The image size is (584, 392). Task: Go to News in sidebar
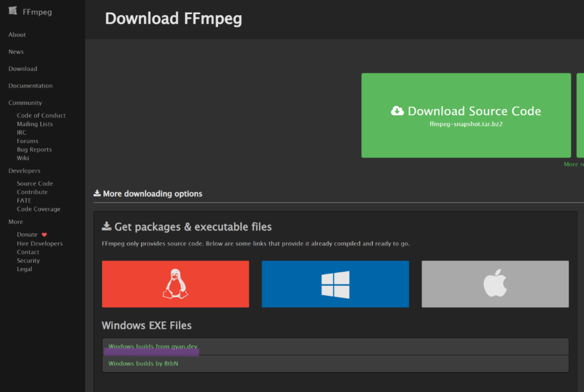[16, 52]
